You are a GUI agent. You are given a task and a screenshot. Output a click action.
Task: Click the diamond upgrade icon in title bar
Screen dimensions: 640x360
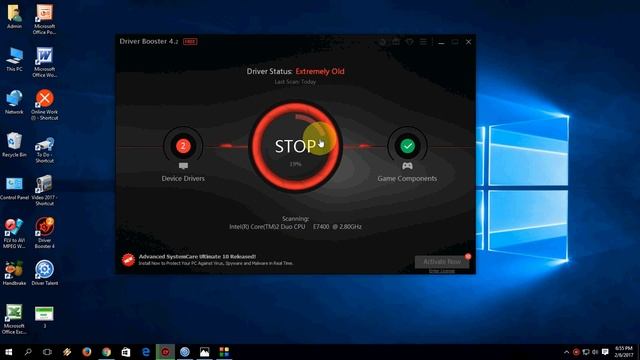[x=409, y=42]
